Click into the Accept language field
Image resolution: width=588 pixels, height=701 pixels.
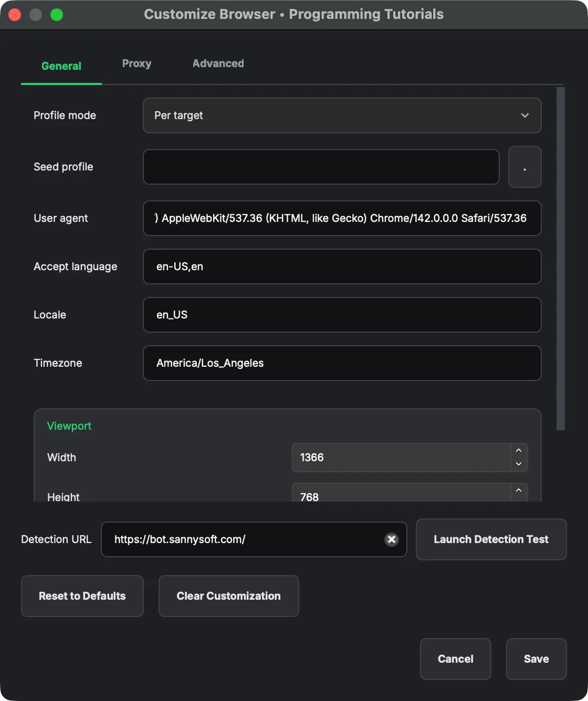click(342, 267)
